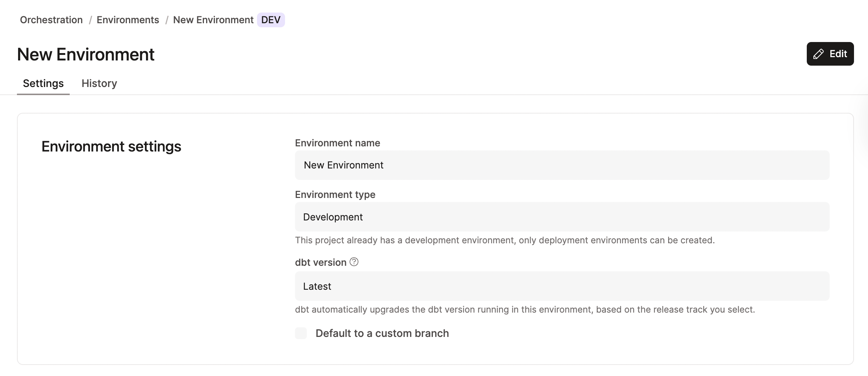
Task: Open the dbt version selector showing Latest
Action: coord(562,286)
